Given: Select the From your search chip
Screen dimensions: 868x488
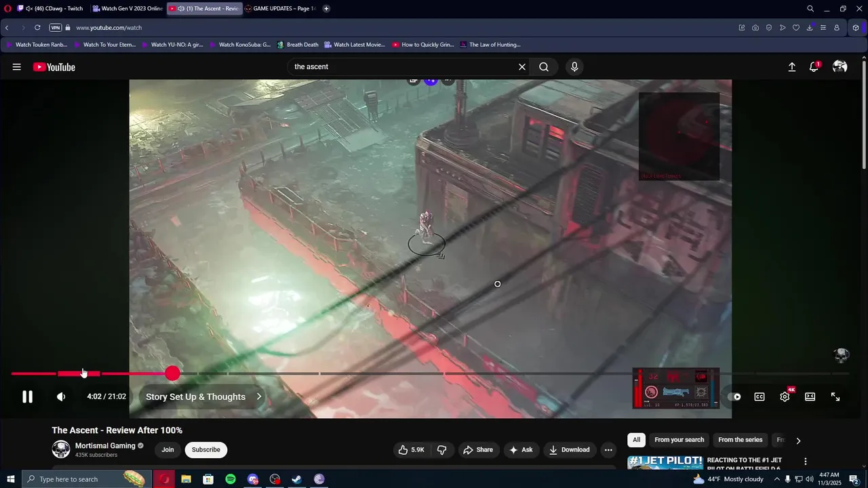Looking at the screenshot, I should click(x=679, y=440).
